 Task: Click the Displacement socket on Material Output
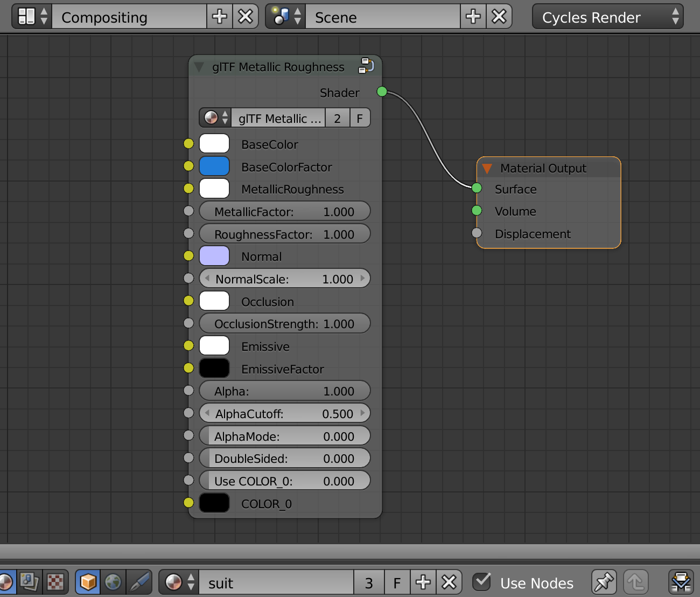[x=477, y=233]
